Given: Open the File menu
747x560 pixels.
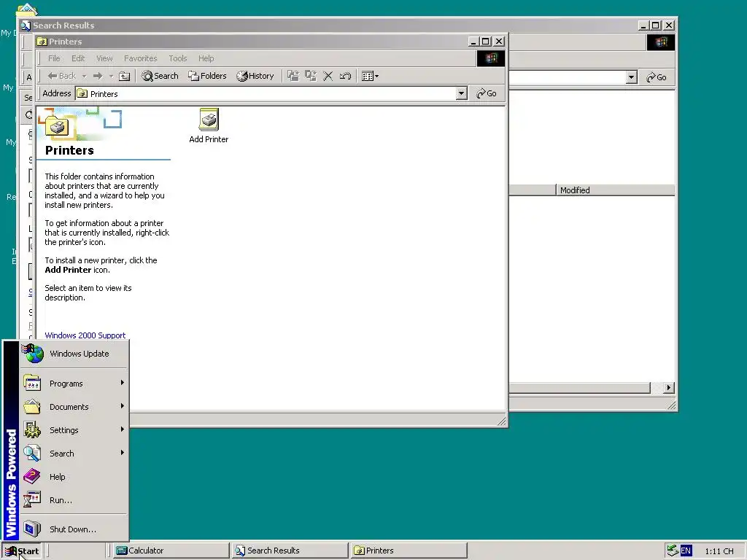Looking at the screenshot, I should [x=54, y=58].
